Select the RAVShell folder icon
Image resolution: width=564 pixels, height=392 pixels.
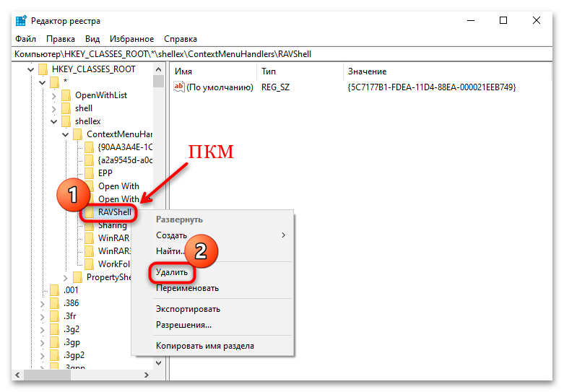click(x=89, y=212)
